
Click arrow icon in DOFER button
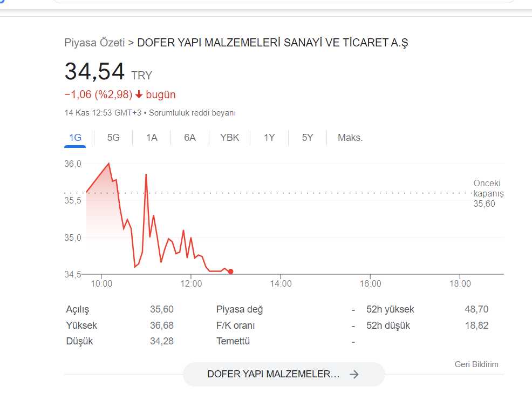pos(354,374)
